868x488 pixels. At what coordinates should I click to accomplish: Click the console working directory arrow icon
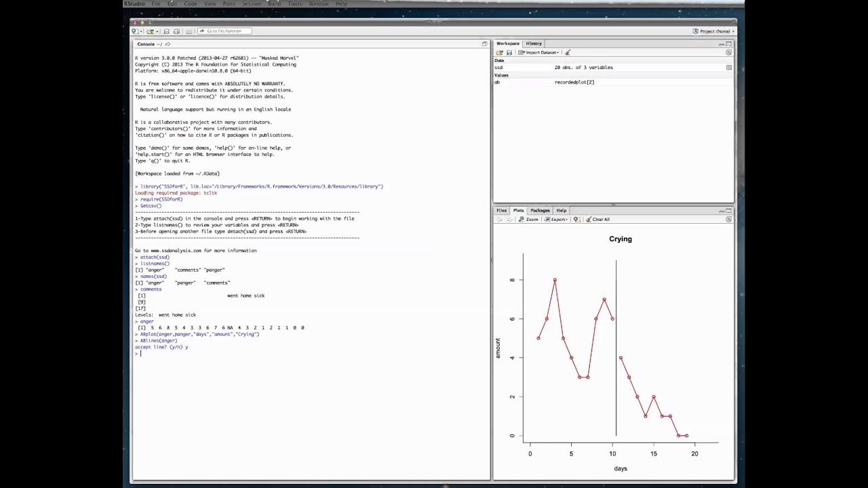(x=167, y=44)
